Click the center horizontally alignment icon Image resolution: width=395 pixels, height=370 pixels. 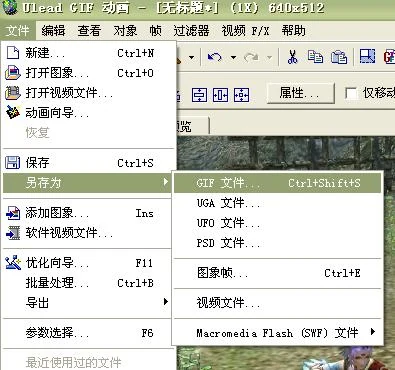tap(220, 95)
